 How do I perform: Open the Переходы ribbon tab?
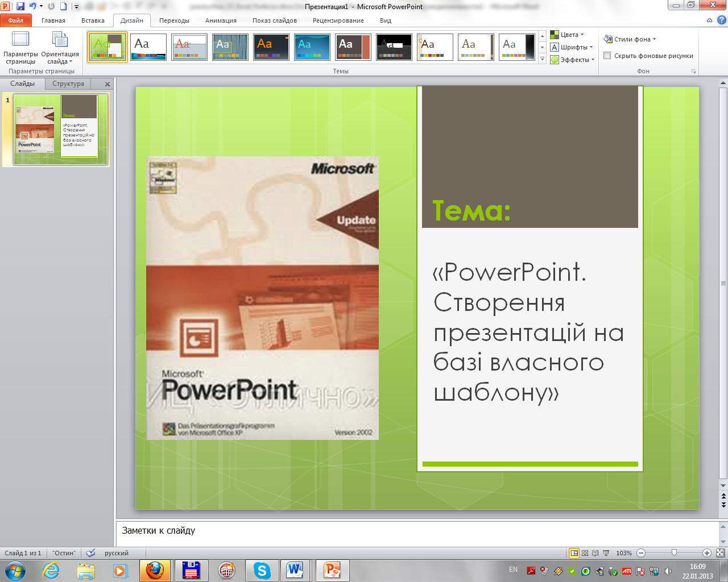click(x=174, y=20)
